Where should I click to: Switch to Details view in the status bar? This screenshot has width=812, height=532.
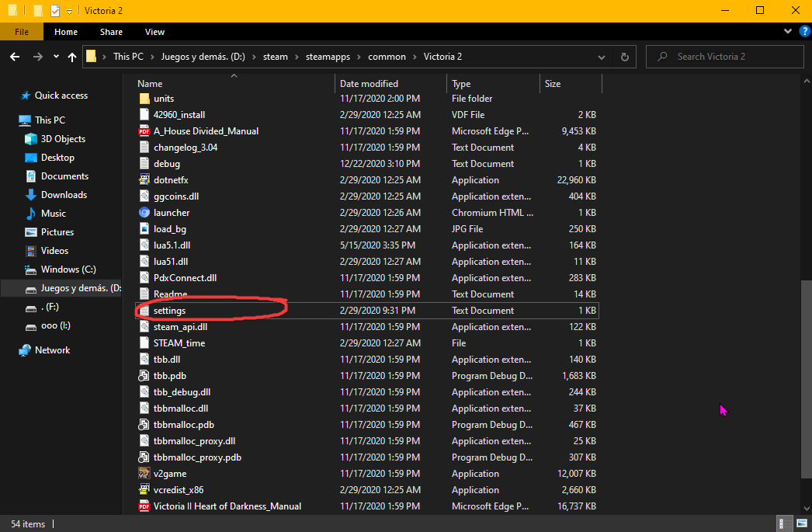point(785,524)
